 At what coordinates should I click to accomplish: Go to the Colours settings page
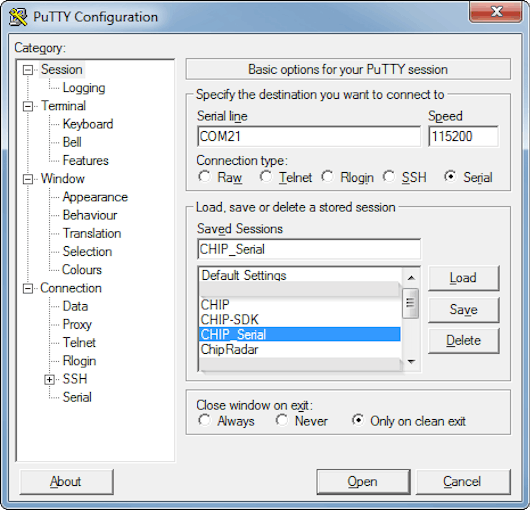82,270
